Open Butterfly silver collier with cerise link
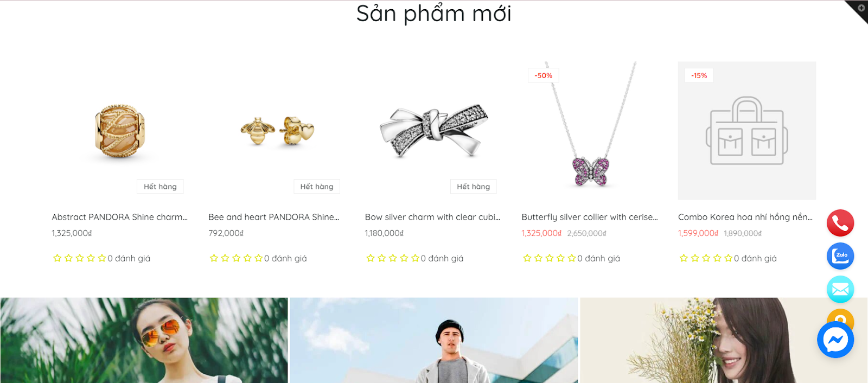This screenshot has height=383, width=868. point(590,217)
